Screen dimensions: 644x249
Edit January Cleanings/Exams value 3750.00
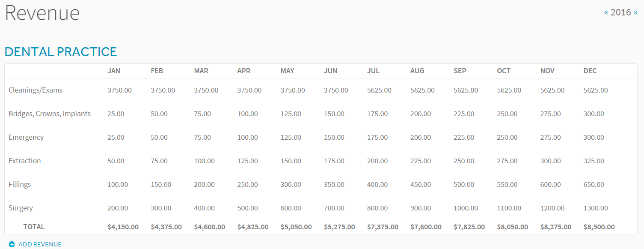(119, 90)
